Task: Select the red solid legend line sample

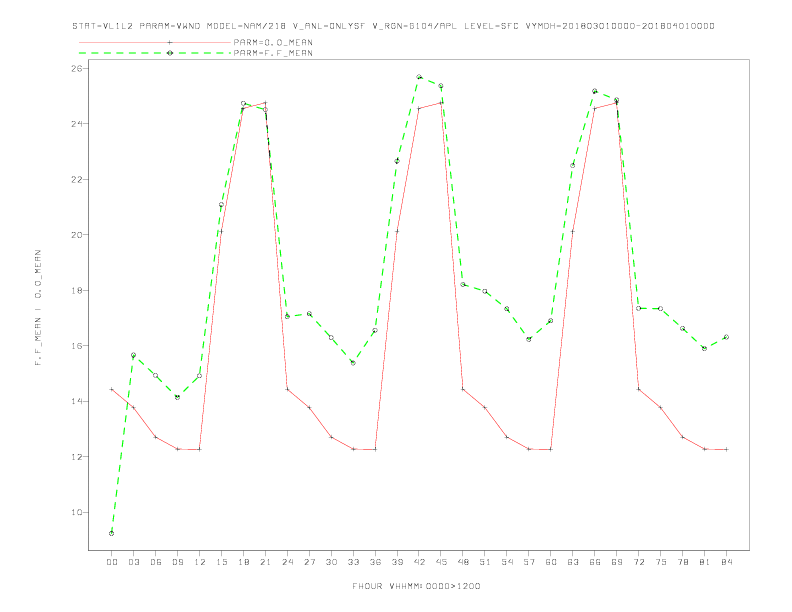Action: (155, 42)
